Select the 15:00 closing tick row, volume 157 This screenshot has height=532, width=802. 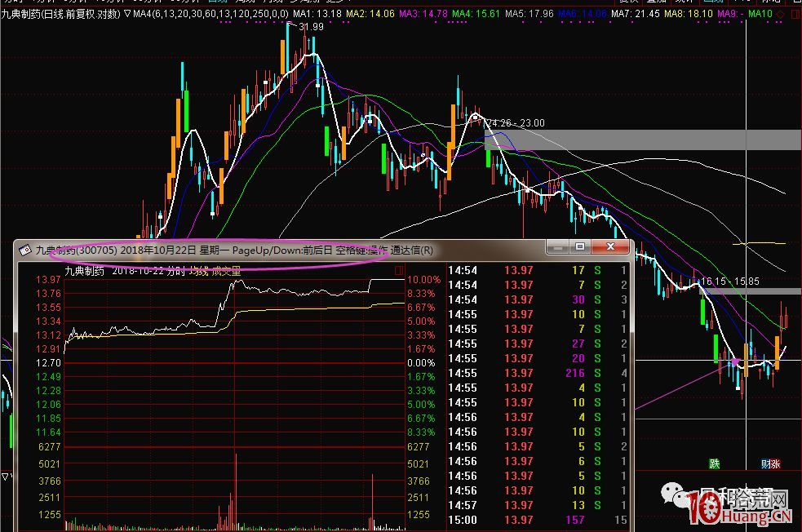538,521
